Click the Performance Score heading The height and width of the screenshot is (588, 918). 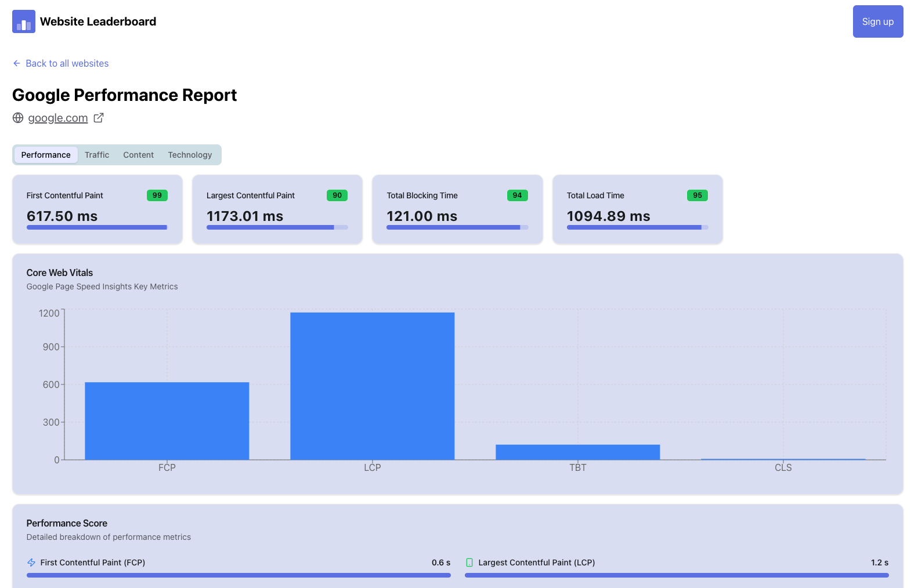click(67, 523)
